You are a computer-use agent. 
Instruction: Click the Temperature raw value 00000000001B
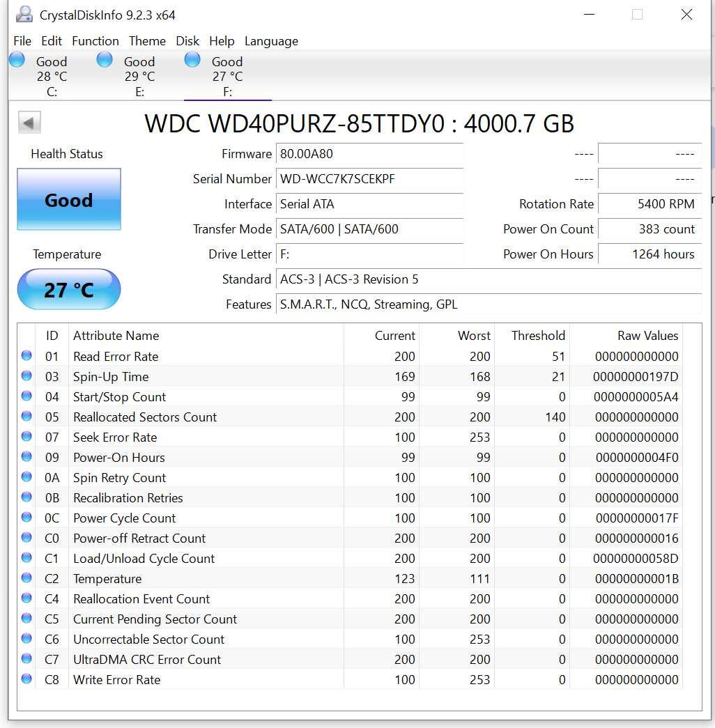point(636,578)
